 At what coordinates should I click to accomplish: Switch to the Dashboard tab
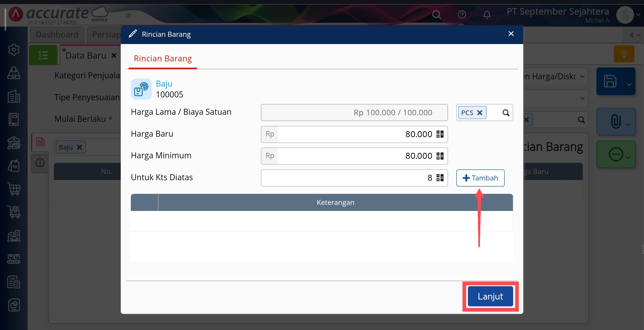tap(57, 35)
